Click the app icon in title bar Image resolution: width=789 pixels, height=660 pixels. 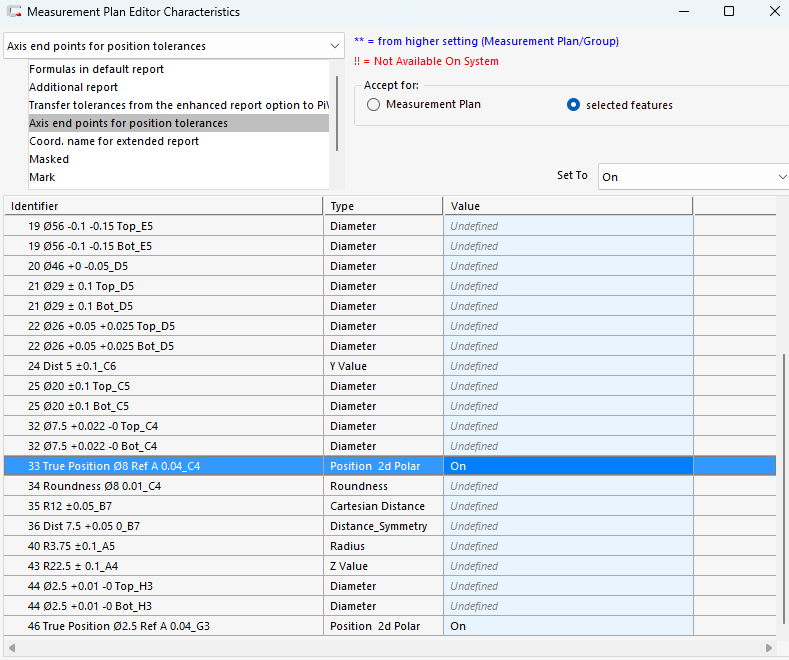[12, 12]
